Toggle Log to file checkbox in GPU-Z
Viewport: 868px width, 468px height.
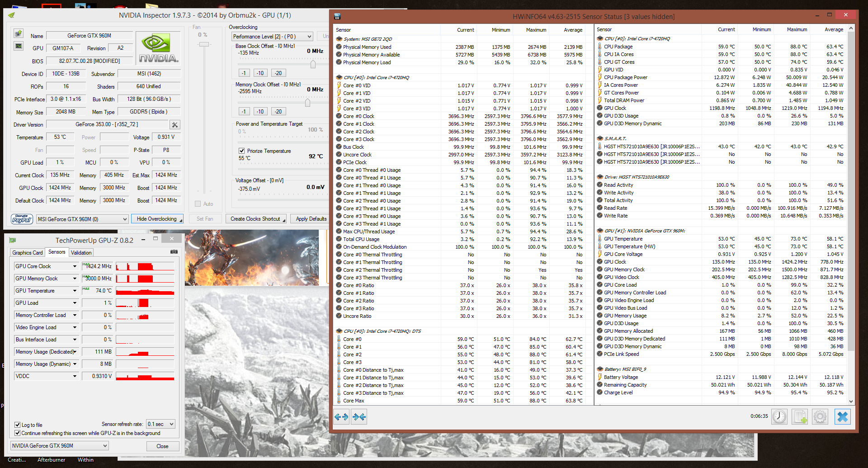(17, 425)
